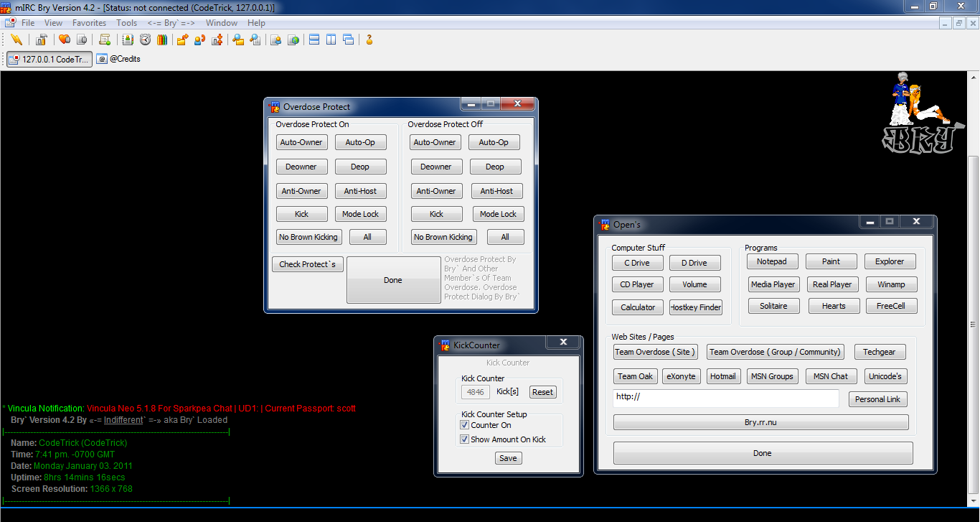Click the 4846 kick count field

475,392
